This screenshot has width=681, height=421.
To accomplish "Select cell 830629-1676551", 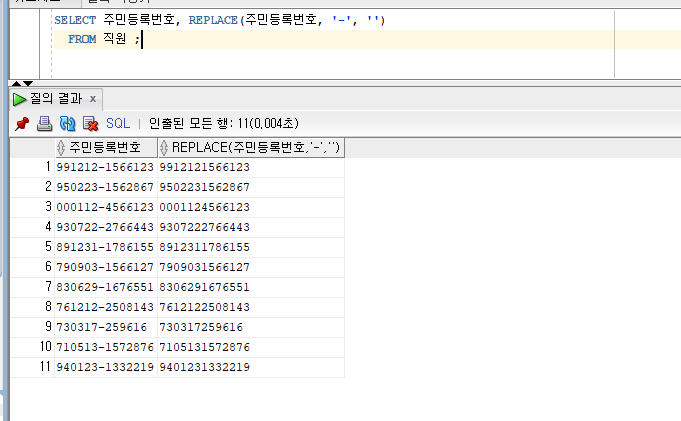I will (106, 287).
